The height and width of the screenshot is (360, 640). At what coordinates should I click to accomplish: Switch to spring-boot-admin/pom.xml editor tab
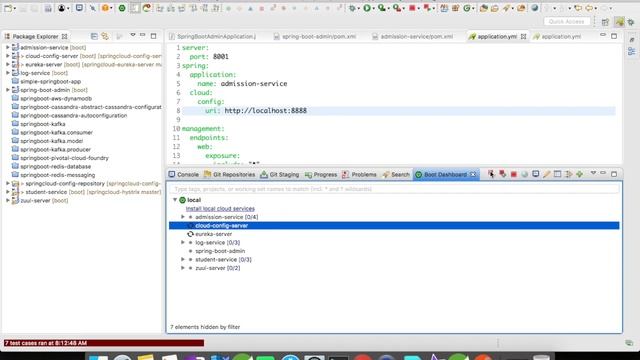(x=315, y=36)
